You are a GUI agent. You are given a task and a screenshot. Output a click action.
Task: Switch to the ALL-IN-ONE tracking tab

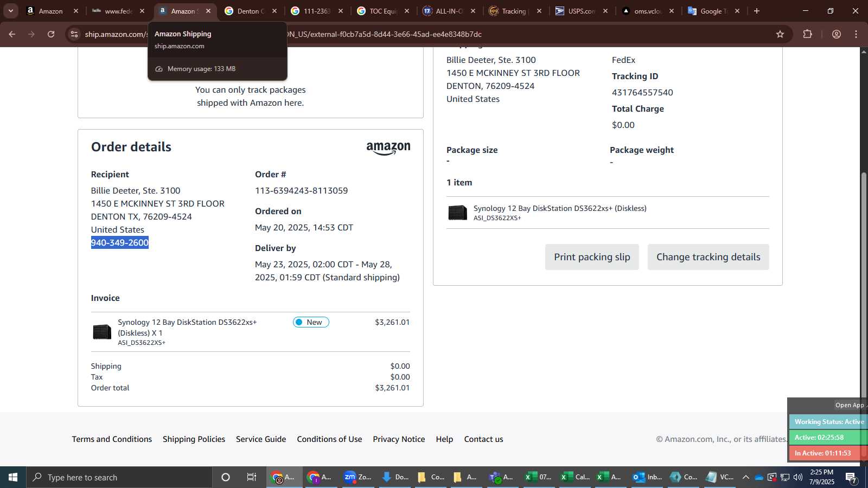(x=449, y=11)
